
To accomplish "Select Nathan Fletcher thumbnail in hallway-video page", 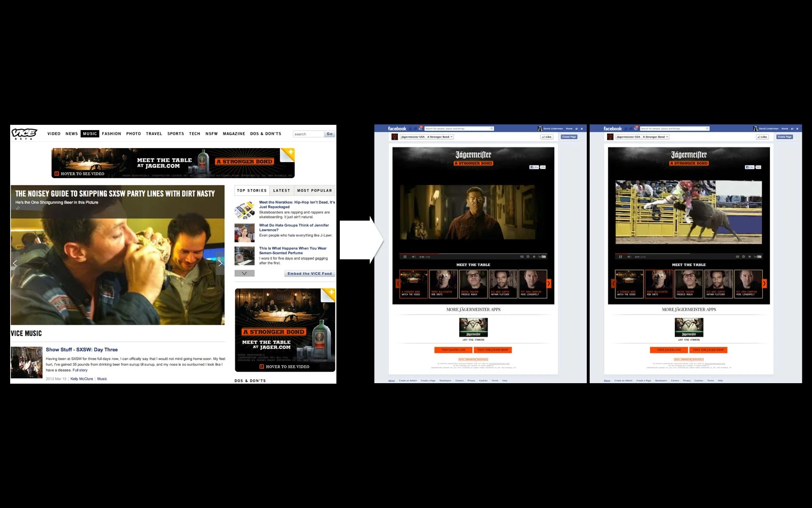I will click(x=503, y=284).
